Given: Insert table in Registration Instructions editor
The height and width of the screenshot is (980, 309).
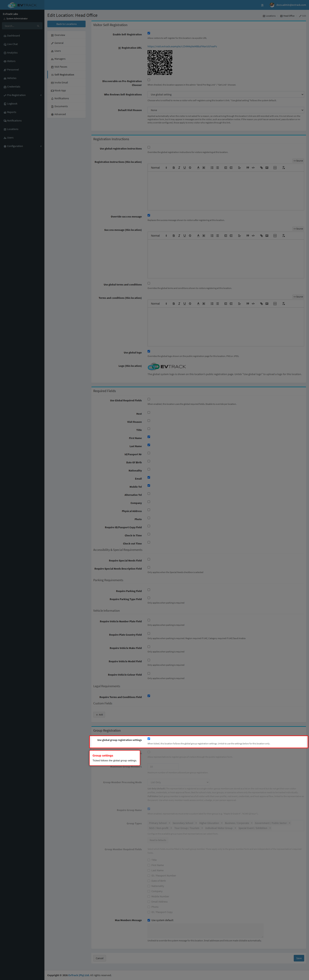Looking at the screenshot, I should 275,168.
